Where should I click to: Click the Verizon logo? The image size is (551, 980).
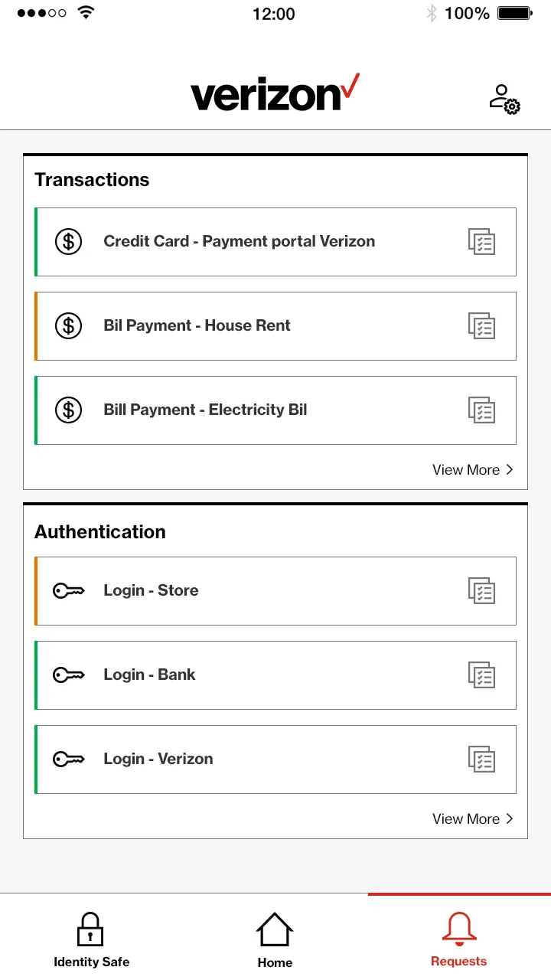274,94
